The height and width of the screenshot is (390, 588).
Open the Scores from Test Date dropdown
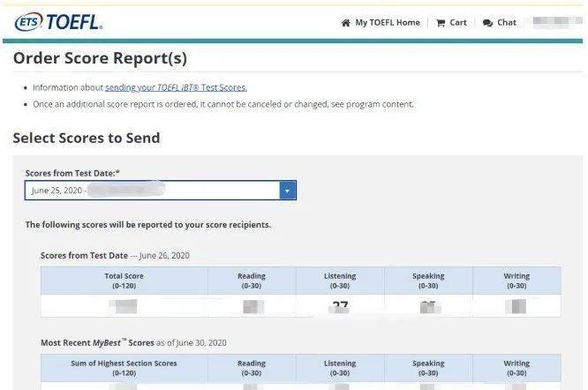(161, 191)
